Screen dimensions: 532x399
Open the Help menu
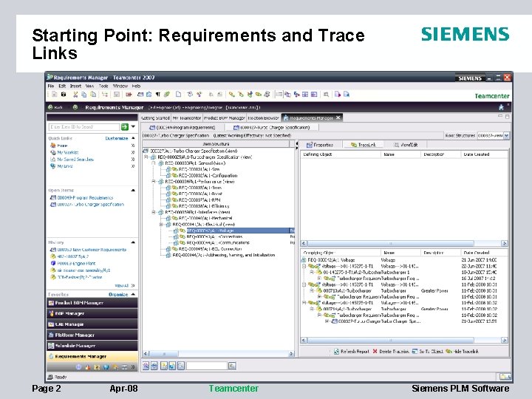(x=136, y=86)
